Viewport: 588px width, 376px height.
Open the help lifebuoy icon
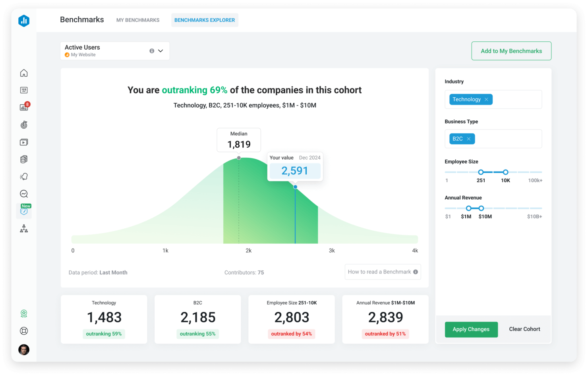(24, 331)
